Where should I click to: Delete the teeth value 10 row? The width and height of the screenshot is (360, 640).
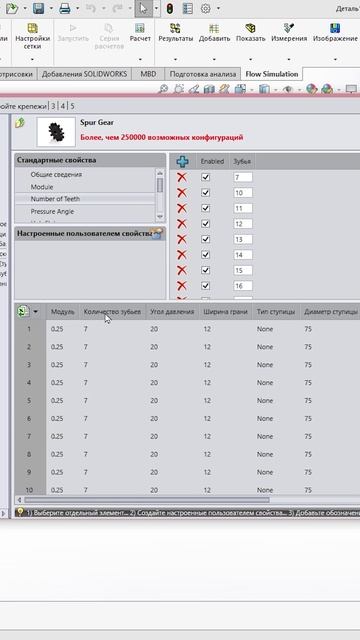182,193
